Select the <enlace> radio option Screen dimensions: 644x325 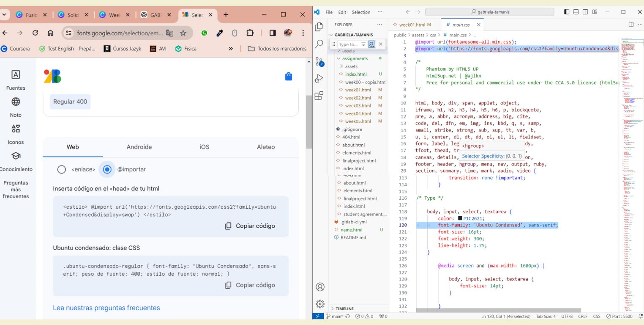(62, 169)
